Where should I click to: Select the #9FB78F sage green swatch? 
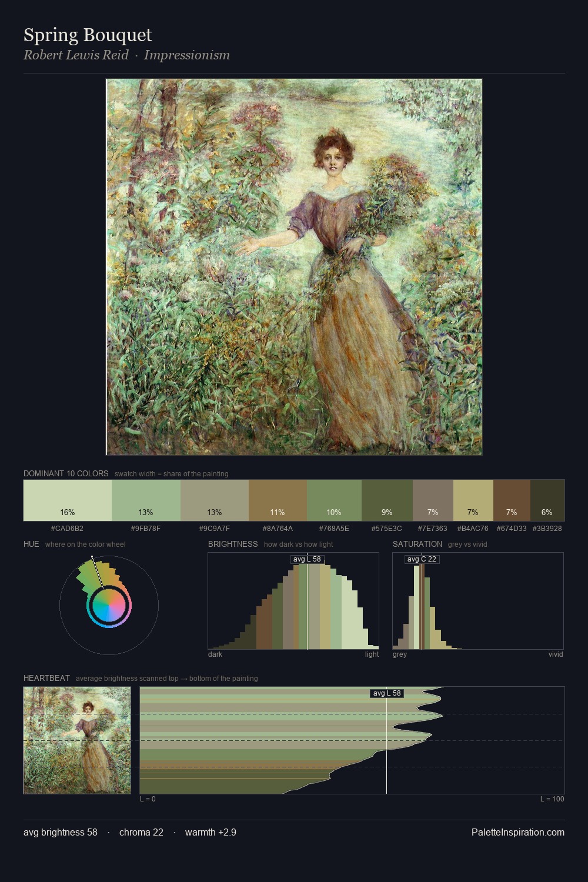pyautogui.click(x=146, y=500)
